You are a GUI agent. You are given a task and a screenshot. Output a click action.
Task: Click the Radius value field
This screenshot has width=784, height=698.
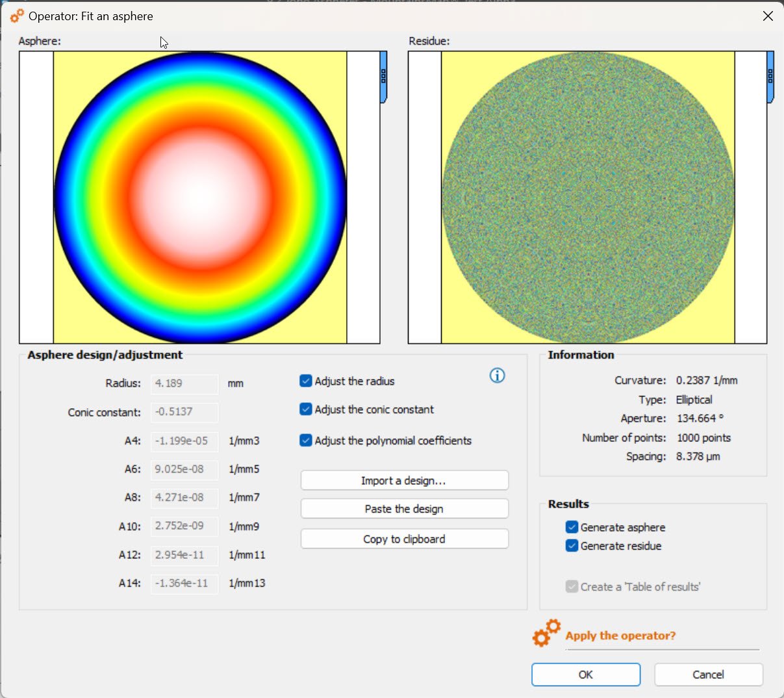[184, 383]
